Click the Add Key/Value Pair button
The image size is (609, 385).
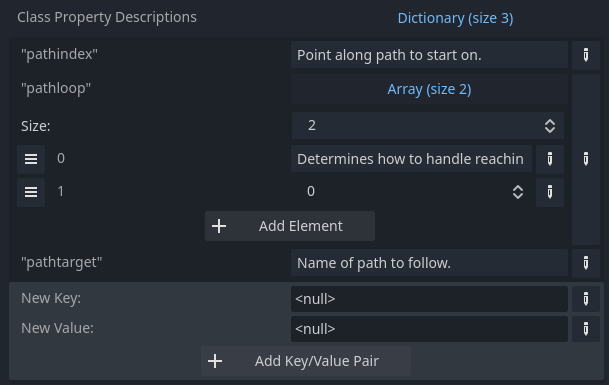coord(306,361)
